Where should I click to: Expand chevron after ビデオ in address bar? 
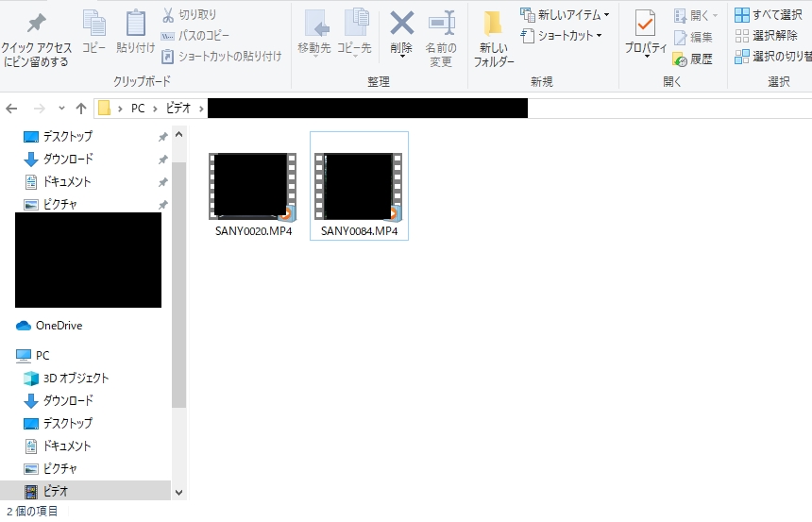pyautogui.click(x=201, y=109)
